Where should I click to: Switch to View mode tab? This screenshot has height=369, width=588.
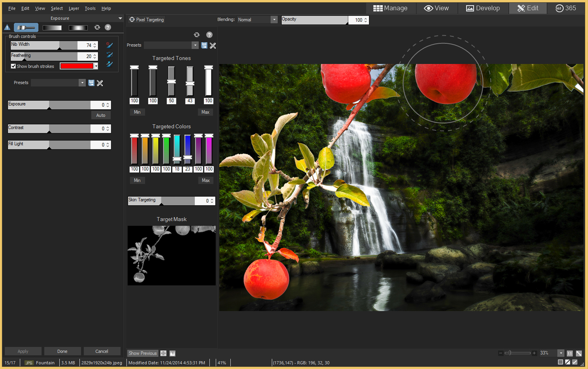[436, 8]
